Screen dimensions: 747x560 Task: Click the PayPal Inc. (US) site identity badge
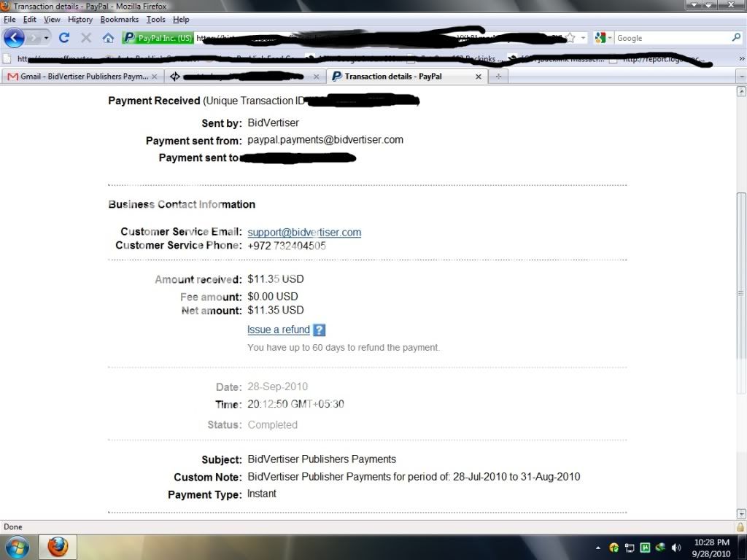click(x=158, y=38)
